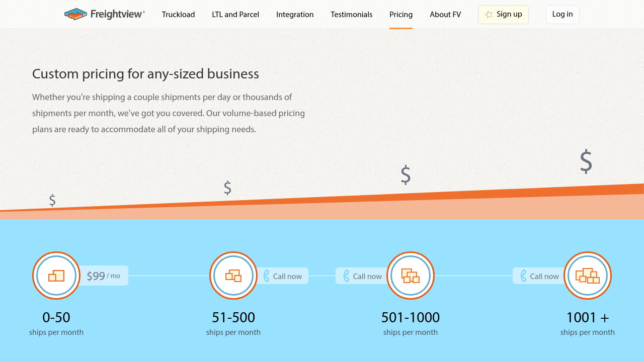Image resolution: width=644 pixels, height=362 pixels.
Task: Click the star icon in Sign up
Action: 489,15
